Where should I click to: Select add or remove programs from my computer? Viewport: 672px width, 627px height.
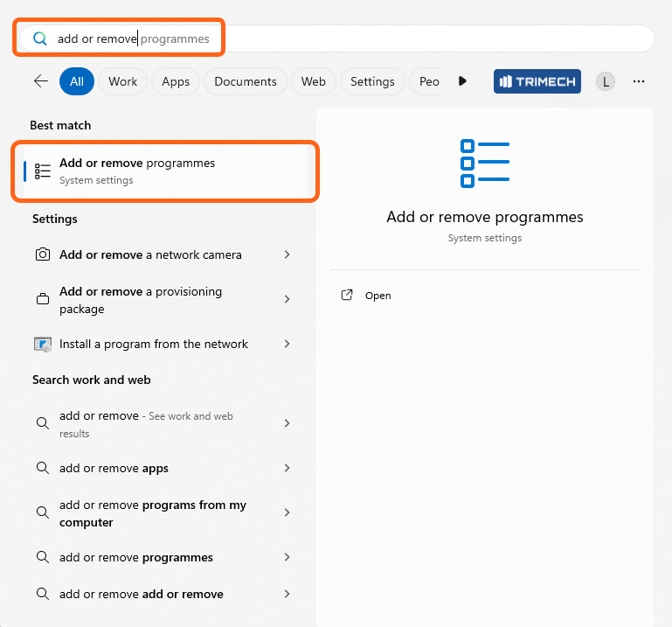[x=153, y=513]
